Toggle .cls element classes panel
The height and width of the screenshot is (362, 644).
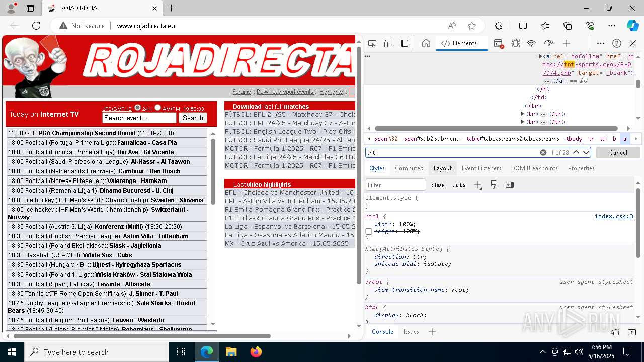[x=459, y=185]
